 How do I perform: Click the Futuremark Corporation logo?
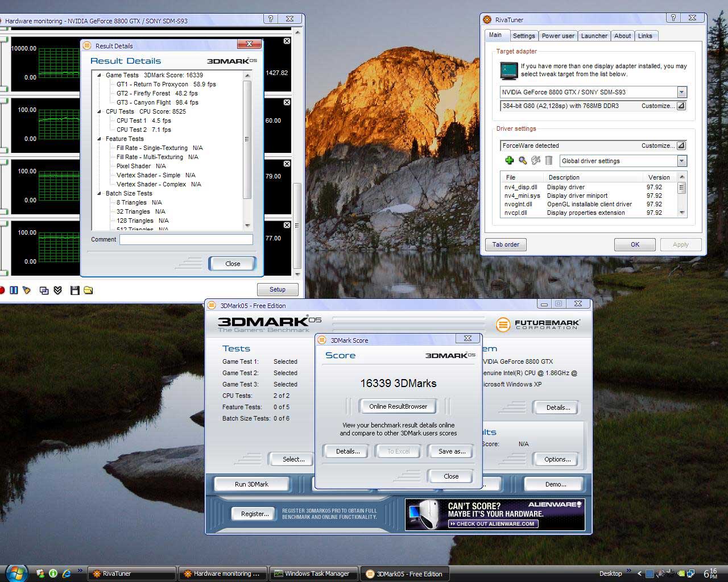coord(537,325)
